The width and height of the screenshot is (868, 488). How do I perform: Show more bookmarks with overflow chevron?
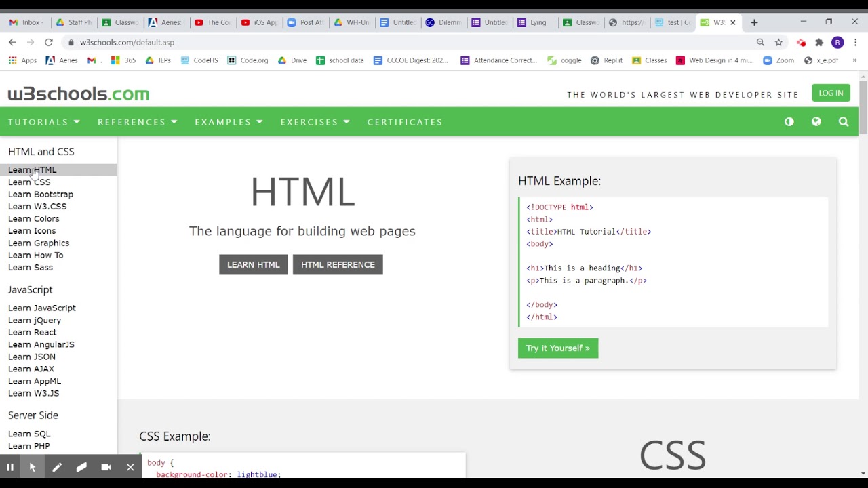854,60
